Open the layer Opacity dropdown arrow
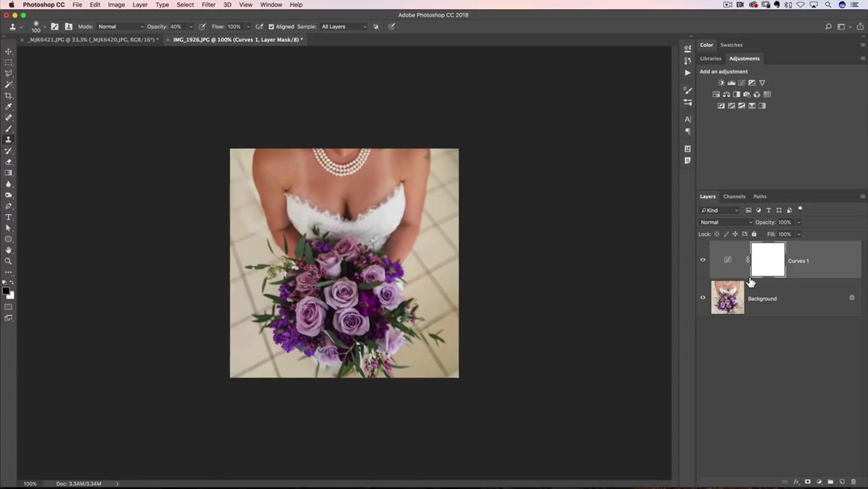Viewport: 868px width, 489px height. (799, 222)
